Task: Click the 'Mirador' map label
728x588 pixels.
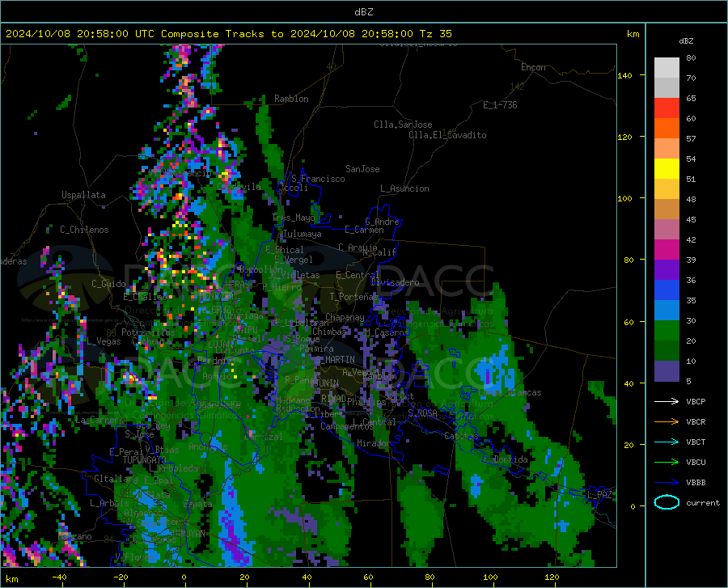Action: 375,443
